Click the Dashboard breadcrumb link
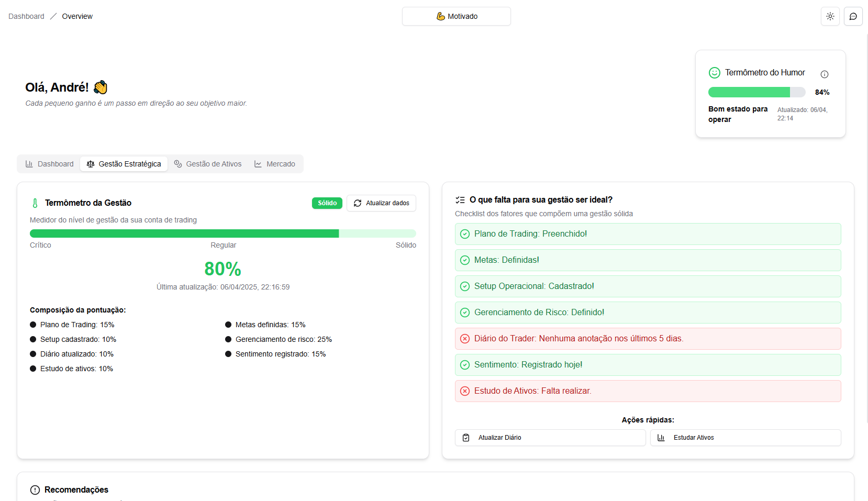Viewport: 868px width, 501px height. click(26, 16)
